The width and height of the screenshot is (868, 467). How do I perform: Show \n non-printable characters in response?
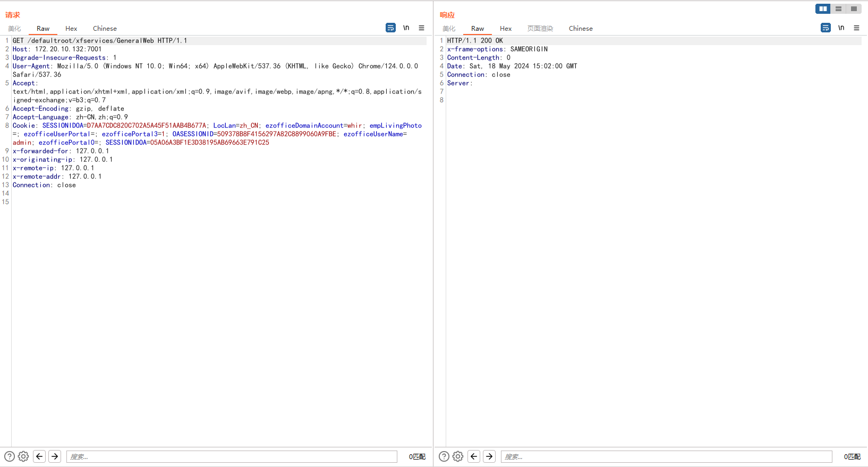click(841, 28)
